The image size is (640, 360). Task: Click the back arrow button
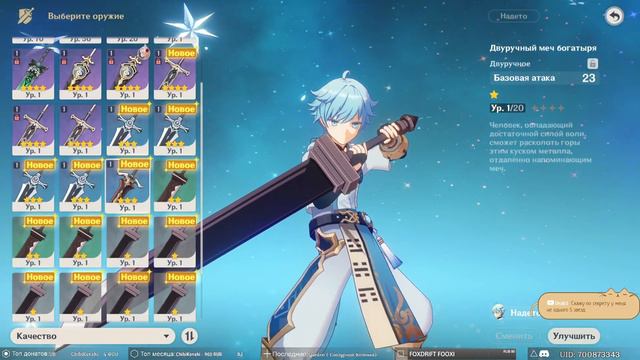[614, 16]
